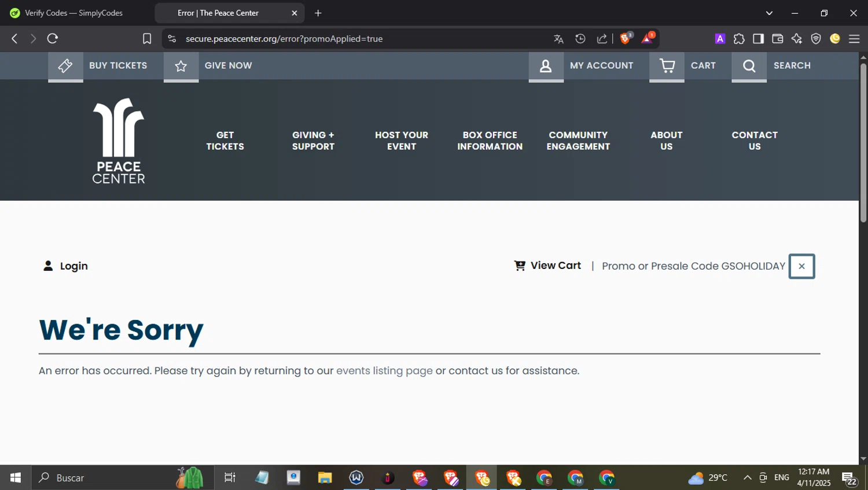Click the translate page icon
Screen dimensions: 868x490
tap(558, 39)
